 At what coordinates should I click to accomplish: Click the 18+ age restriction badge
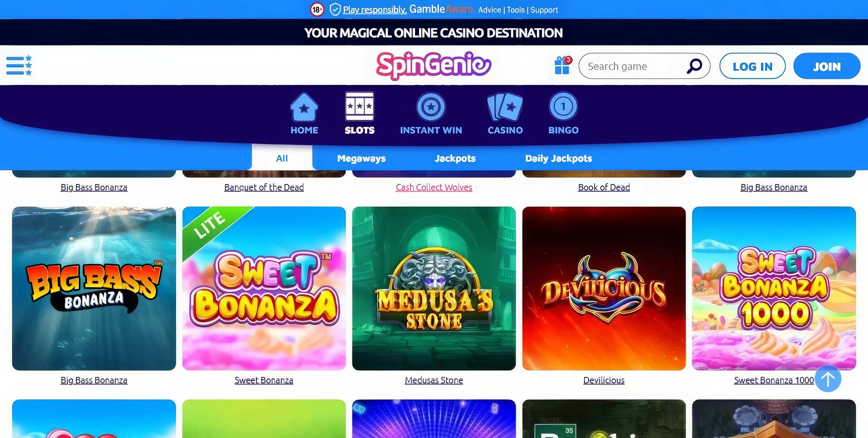pos(317,9)
